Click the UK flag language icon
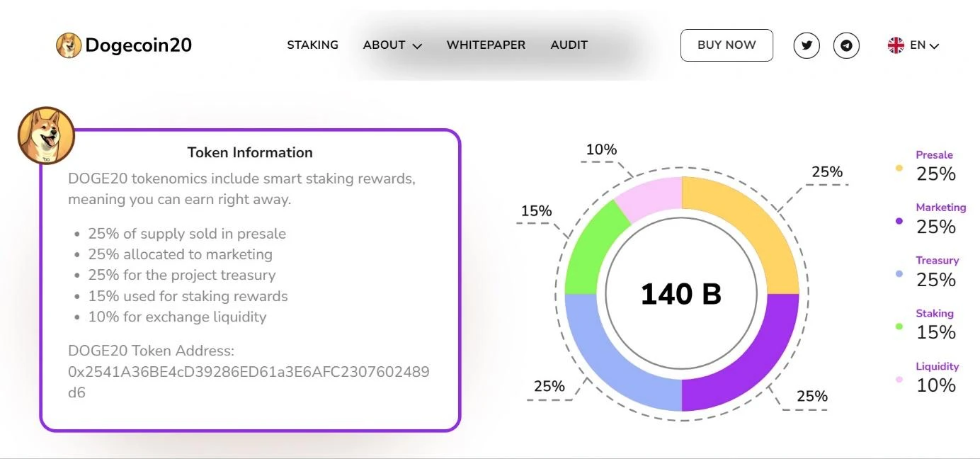The width and height of the screenshot is (980, 459). coord(896,45)
